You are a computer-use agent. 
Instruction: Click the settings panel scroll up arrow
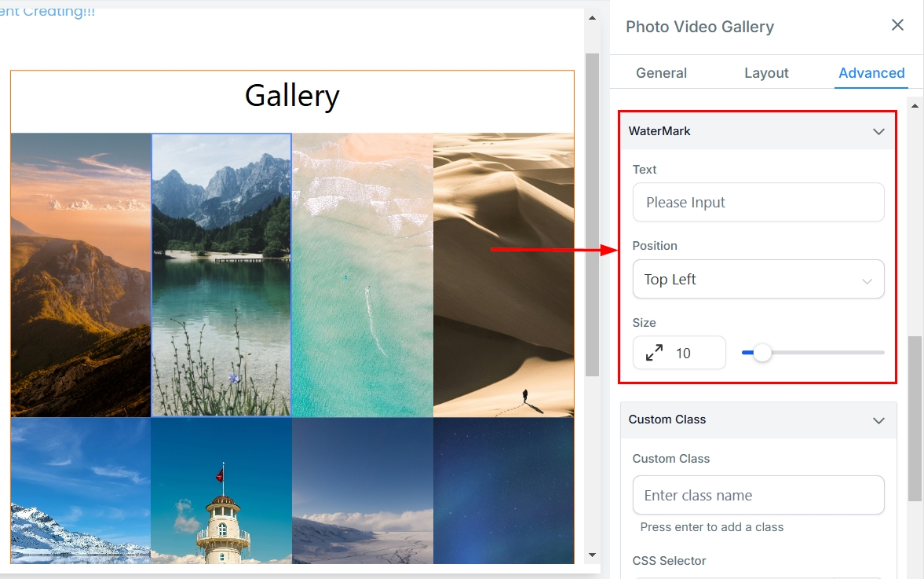pyautogui.click(x=915, y=104)
